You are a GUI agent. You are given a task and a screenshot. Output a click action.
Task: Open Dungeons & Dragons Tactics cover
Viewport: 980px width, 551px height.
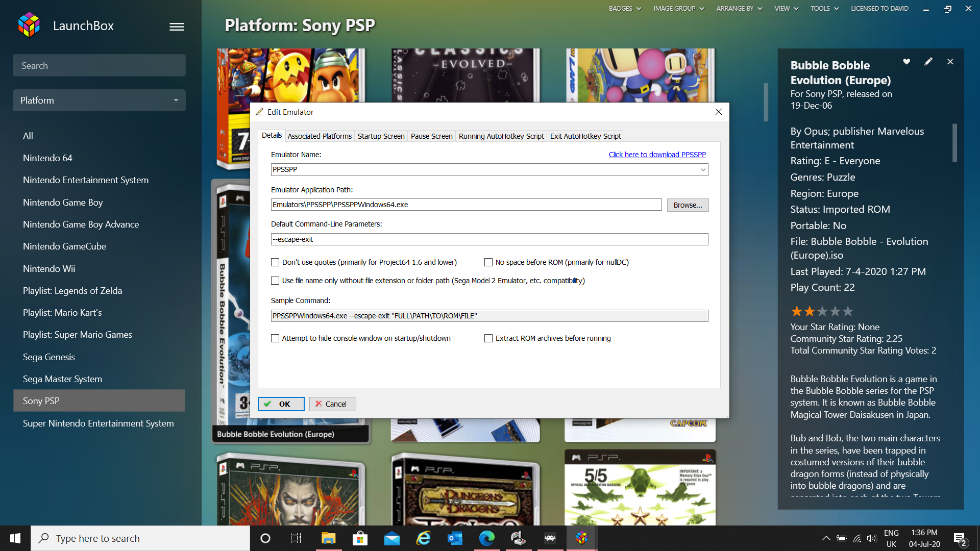coord(465,490)
